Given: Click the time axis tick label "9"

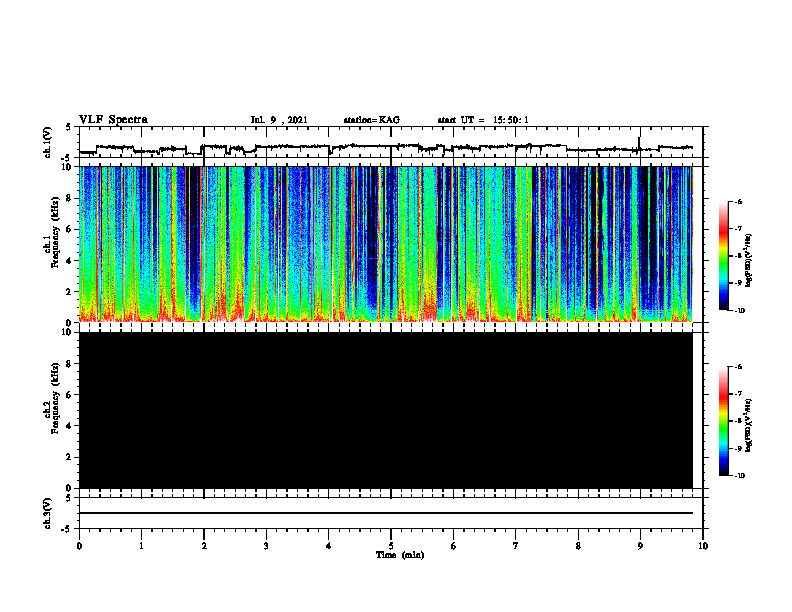Looking at the screenshot, I should (640, 546).
